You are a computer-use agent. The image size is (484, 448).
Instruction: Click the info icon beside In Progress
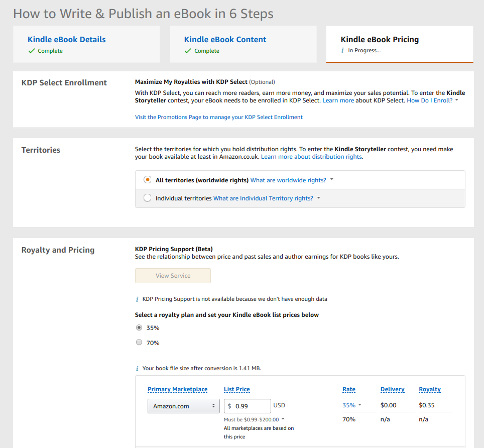(x=342, y=50)
